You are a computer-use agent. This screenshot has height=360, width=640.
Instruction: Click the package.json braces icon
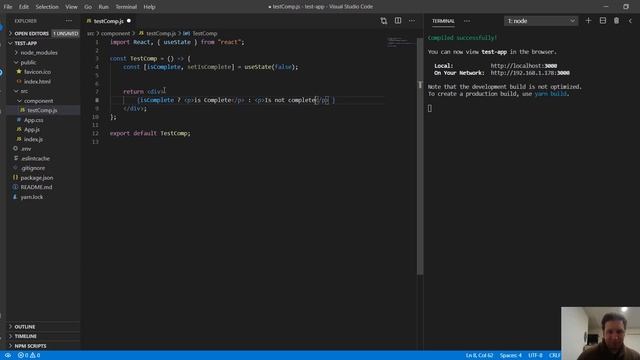15,178
